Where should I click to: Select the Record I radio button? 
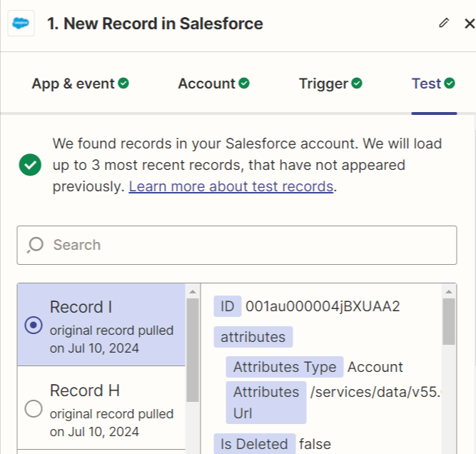point(34,325)
